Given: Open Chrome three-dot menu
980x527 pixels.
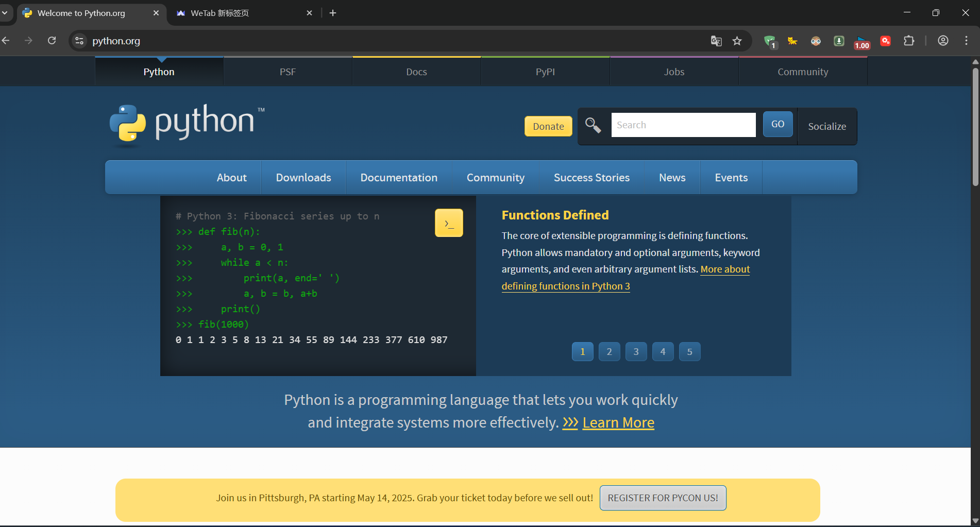Looking at the screenshot, I should 966,41.
